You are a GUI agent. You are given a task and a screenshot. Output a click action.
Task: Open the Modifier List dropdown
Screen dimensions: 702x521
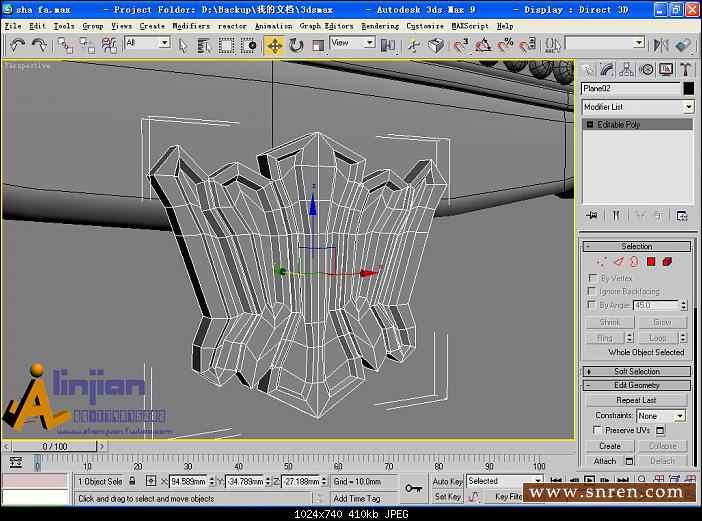click(x=638, y=107)
